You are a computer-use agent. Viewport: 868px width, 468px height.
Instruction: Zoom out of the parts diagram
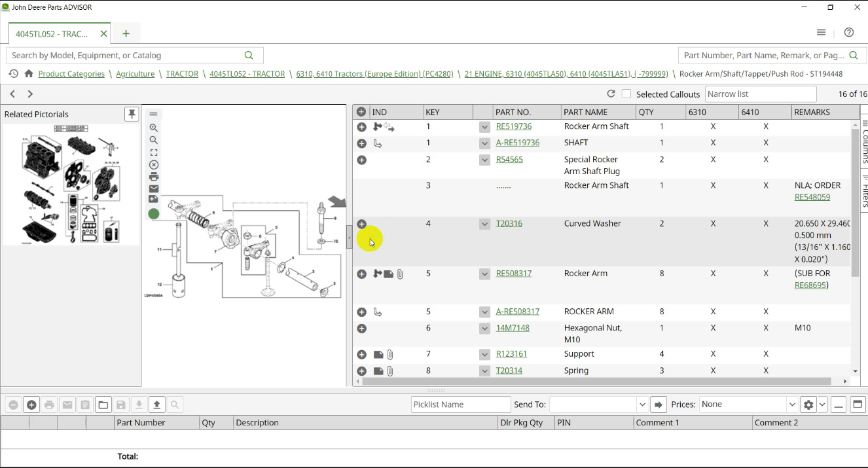pos(154,140)
